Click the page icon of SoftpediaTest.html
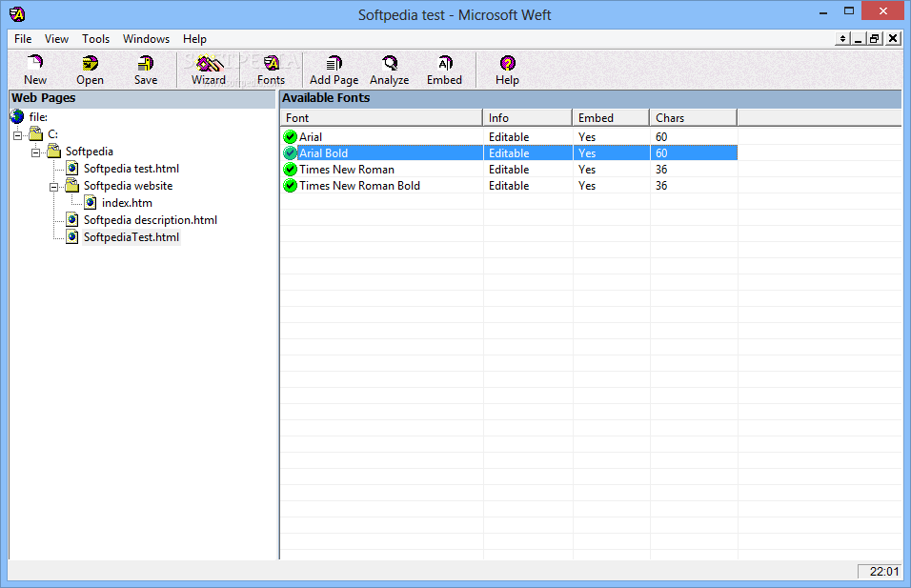 click(x=72, y=237)
